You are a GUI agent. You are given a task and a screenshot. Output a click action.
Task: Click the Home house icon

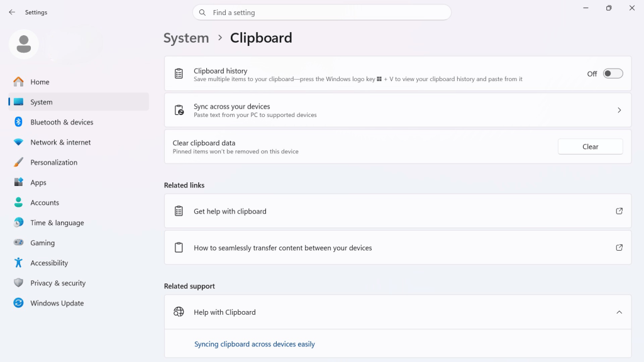click(18, 82)
